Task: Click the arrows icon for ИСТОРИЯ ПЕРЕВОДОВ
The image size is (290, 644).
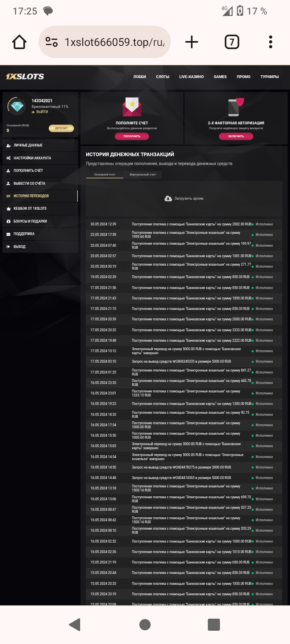Action: [x=9, y=196]
